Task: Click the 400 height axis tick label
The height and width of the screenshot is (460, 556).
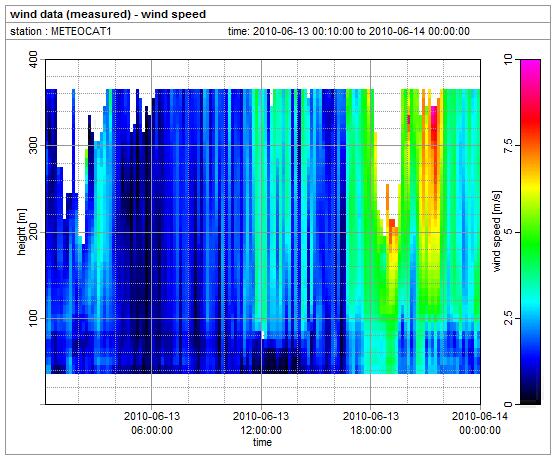Action: click(33, 60)
